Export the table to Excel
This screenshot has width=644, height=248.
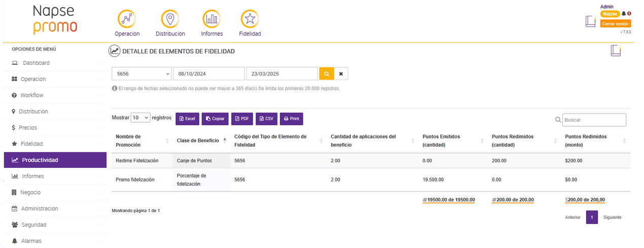click(187, 119)
